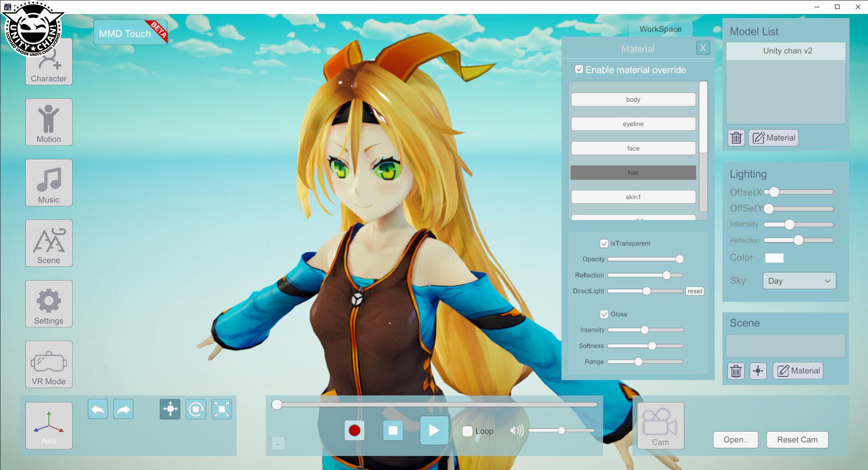Enter VR Mode
This screenshot has height=470, width=868.
48,364
